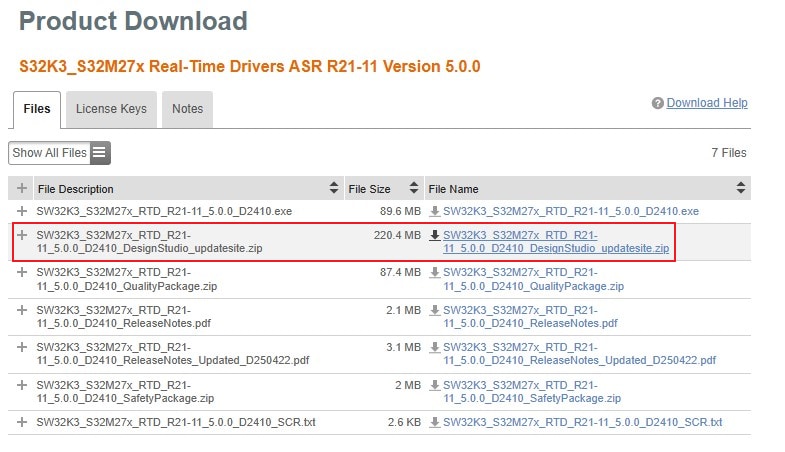Sort by File Description column
The height and width of the screenshot is (452, 785).
(334, 188)
